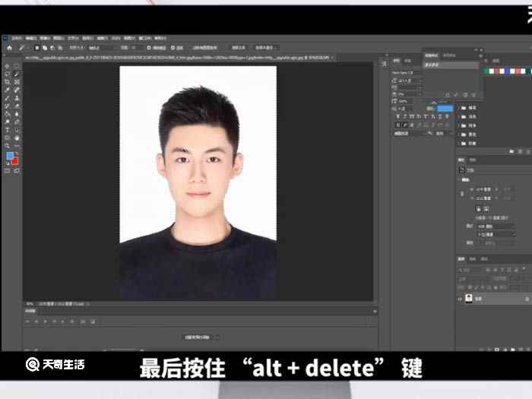Select the Zoom magnifier tool
Image resolution: width=532 pixels, height=399 pixels.
(x=8, y=146)
